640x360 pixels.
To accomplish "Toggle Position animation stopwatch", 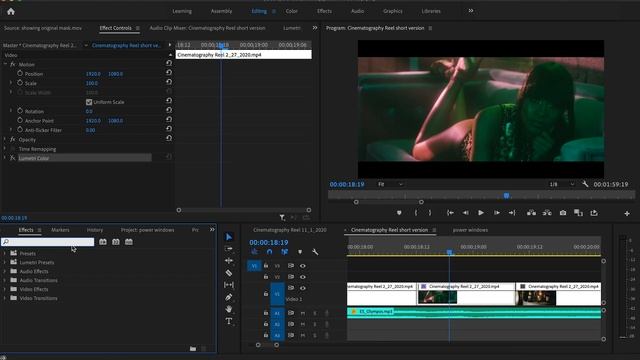I will click(x=20, y=73).
